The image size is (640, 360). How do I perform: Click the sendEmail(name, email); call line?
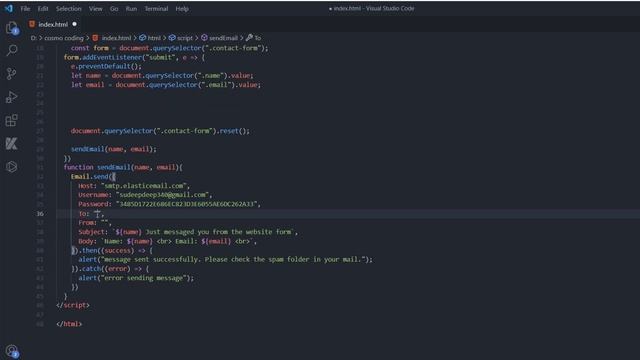[113, 149]
